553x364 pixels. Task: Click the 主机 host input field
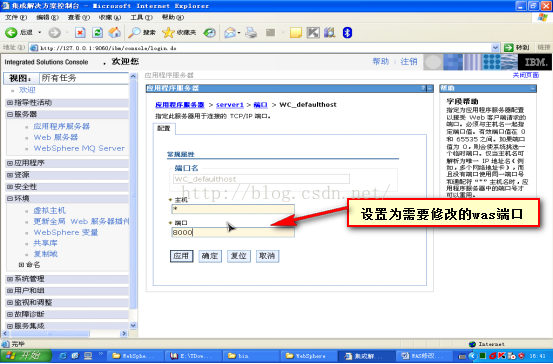coord(233,209)
